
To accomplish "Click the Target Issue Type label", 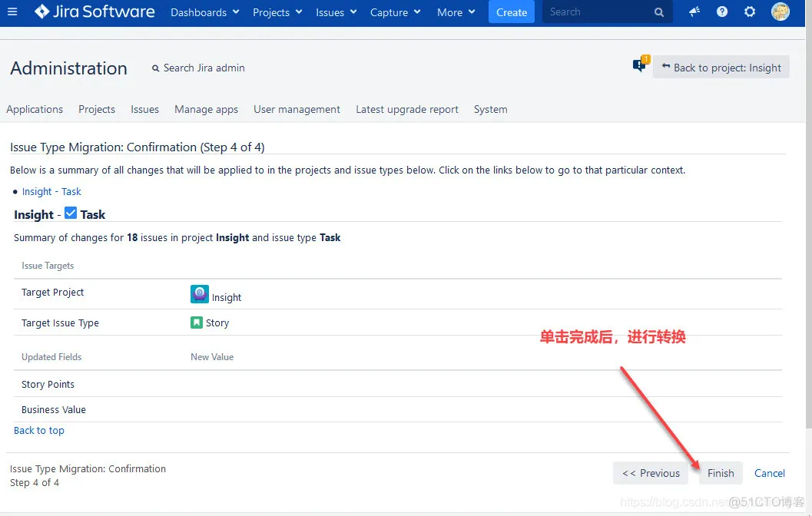I will [60, 323].
